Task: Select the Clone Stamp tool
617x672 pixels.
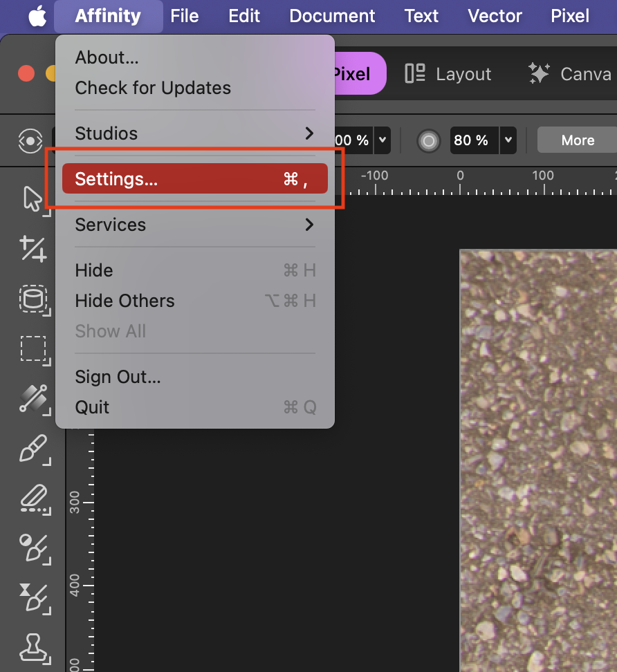Action: click(x=35, y=648)
